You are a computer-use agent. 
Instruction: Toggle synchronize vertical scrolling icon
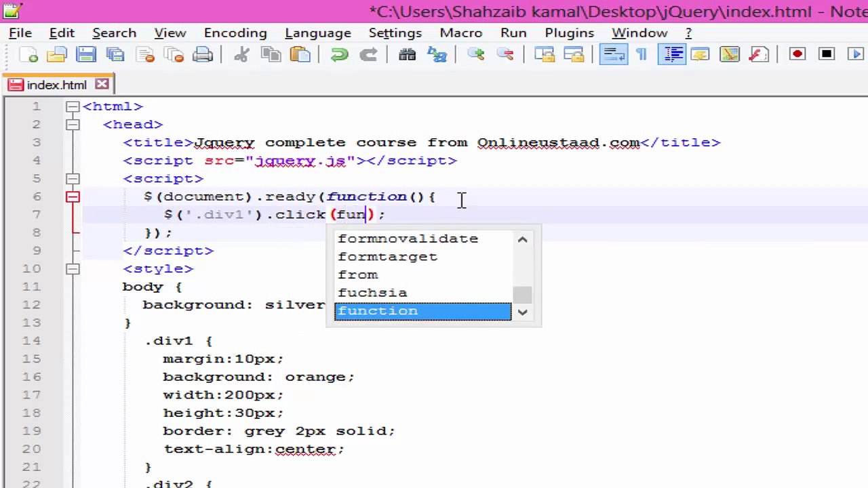click(x=544, y=55)
